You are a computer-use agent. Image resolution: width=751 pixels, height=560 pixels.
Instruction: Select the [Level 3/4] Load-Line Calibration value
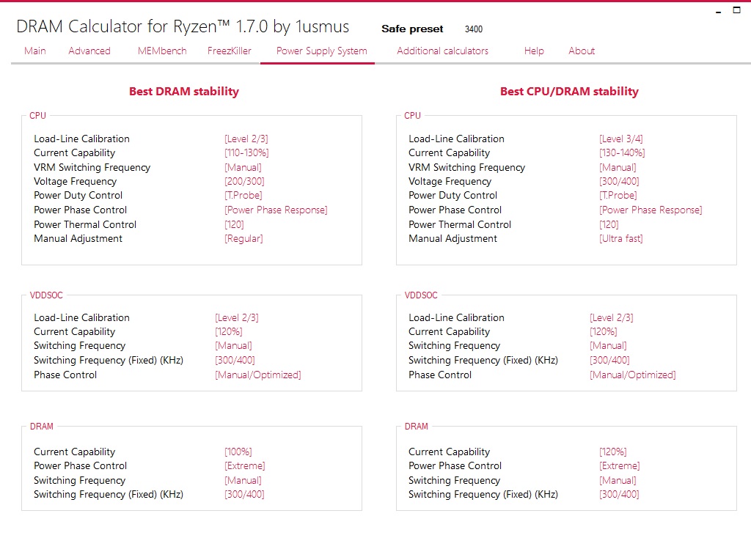pos(620,139)
